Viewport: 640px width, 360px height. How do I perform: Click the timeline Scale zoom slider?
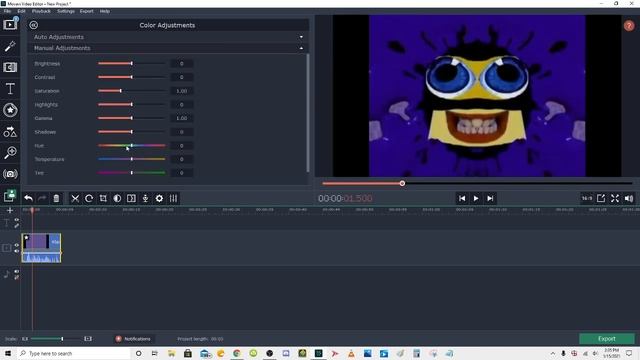[56, 339]
